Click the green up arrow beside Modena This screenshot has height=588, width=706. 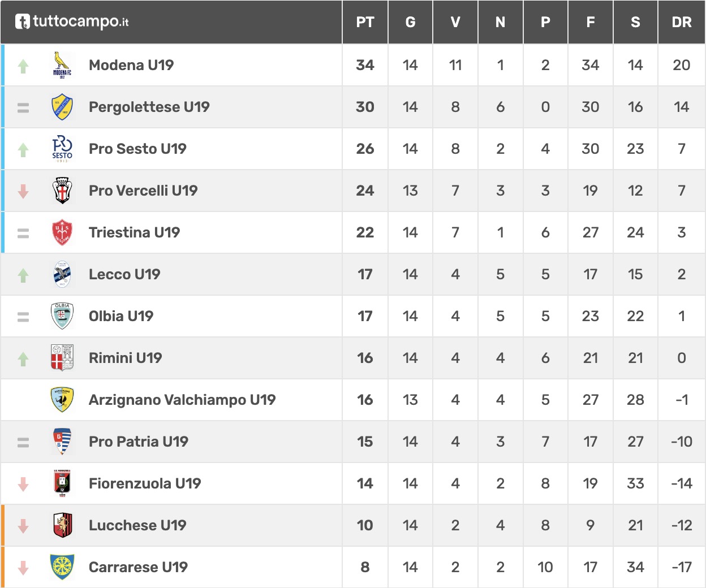click(23, 66)
